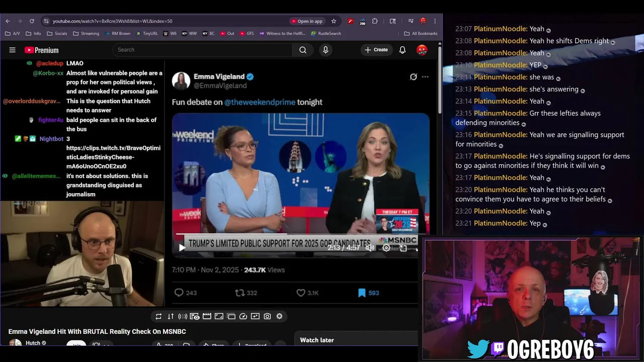Open the red pen extension icon
Viewport: 644px width, 362px height.
[350, 21]
